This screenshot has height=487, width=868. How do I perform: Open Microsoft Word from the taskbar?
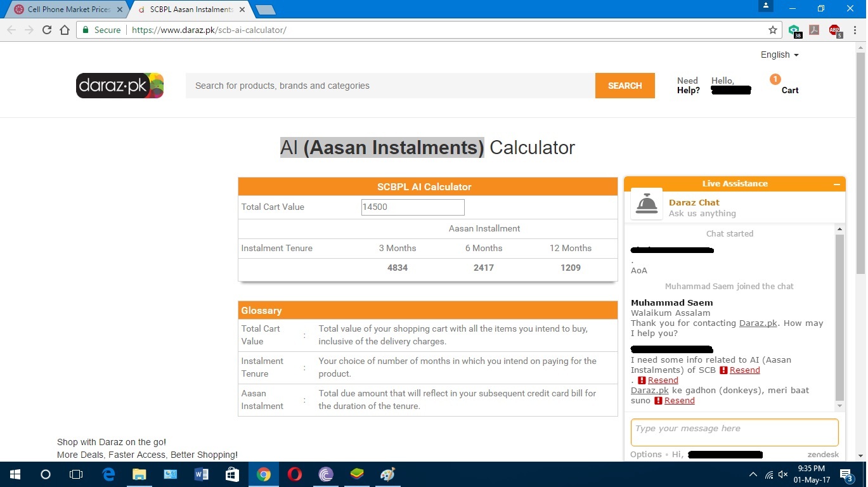tap(202, 474)
